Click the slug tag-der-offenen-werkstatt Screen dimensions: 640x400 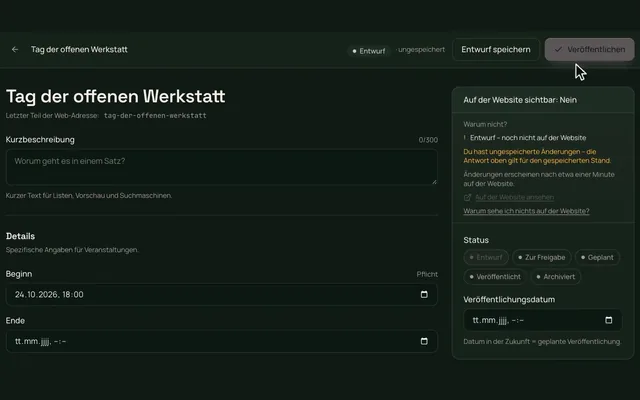tap(155, 116)
